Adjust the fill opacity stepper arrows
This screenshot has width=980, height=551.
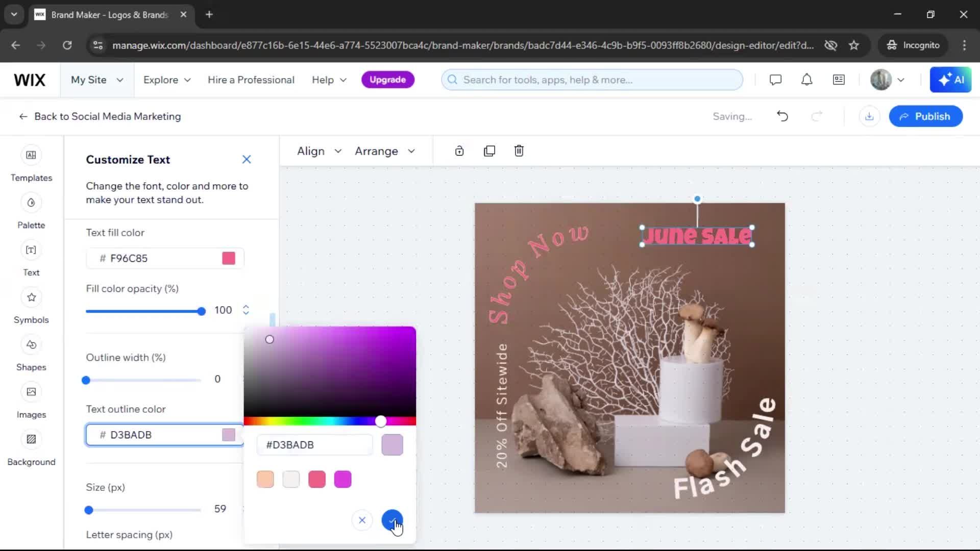coord(246,310)
